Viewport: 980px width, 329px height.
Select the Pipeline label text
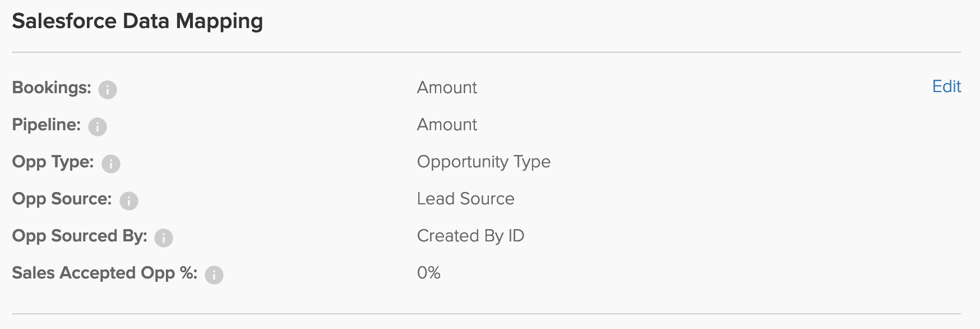47,125
